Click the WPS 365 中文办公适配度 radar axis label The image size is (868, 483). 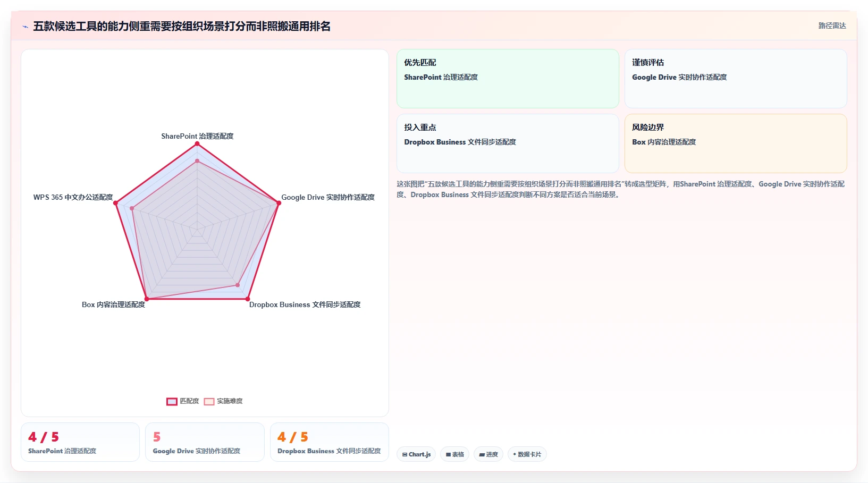point(73,197)
